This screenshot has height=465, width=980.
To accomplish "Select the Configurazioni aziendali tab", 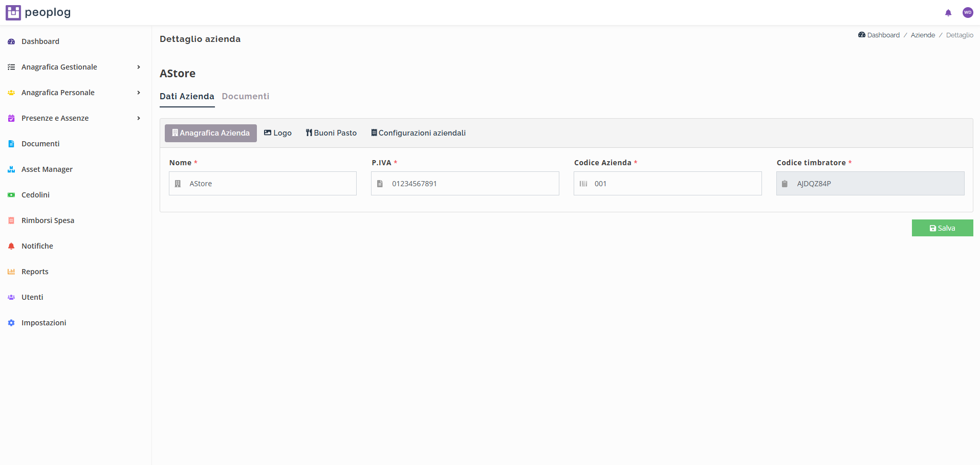I will pyautogui.click(x=418, y=133).
